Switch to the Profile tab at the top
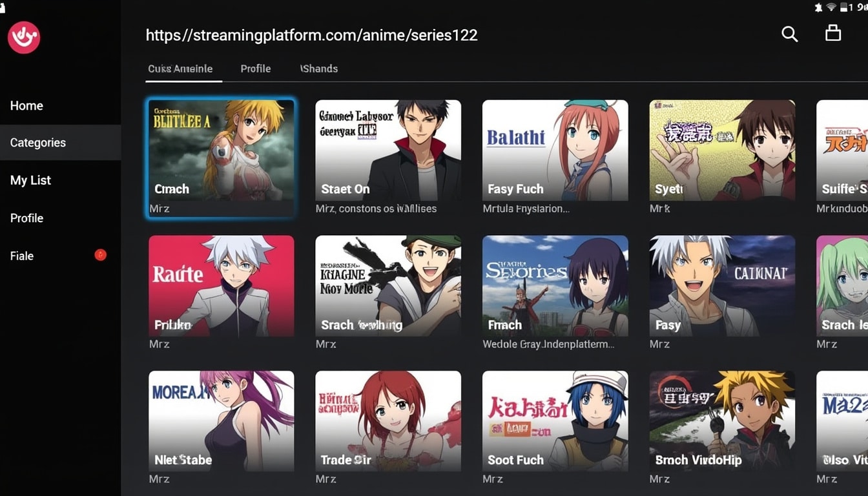The width and height of the screenshot is (868, 496). 255,68
